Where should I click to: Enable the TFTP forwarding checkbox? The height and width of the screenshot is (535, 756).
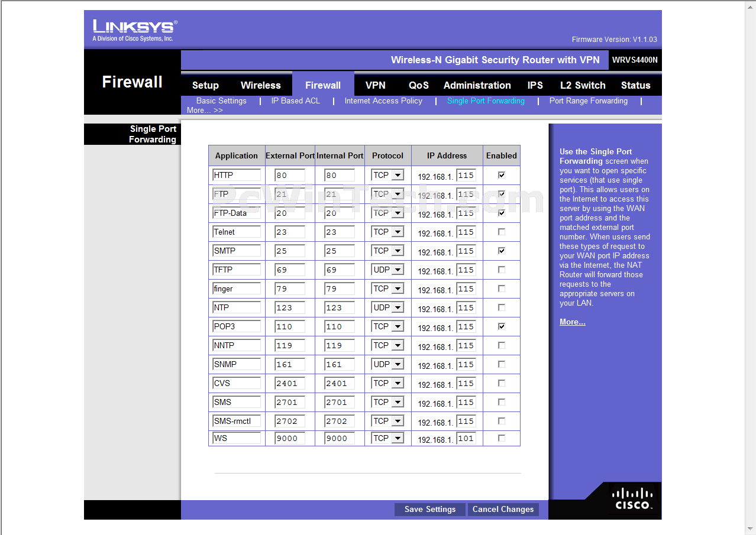pyautogui.click(x=502, y=270)
